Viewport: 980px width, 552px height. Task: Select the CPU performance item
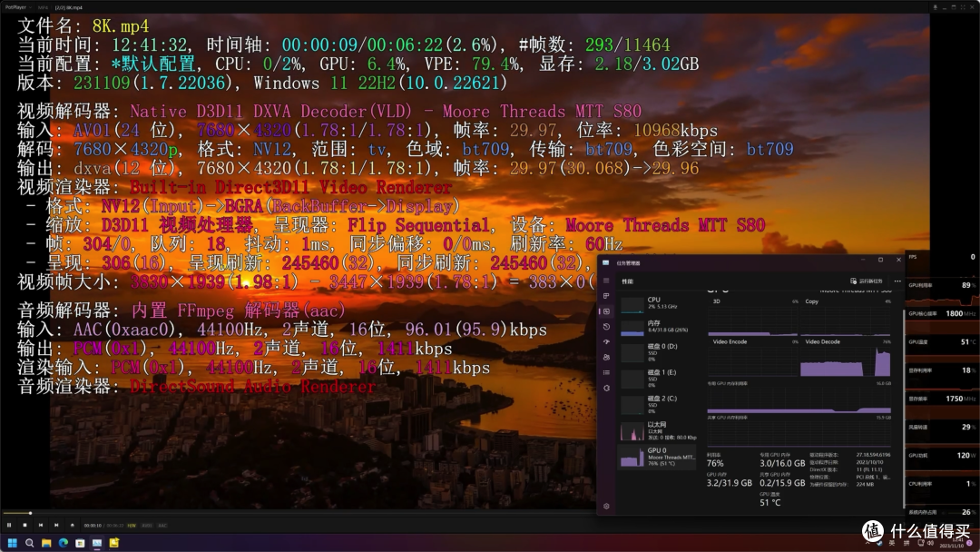click(x=653, y=303)
